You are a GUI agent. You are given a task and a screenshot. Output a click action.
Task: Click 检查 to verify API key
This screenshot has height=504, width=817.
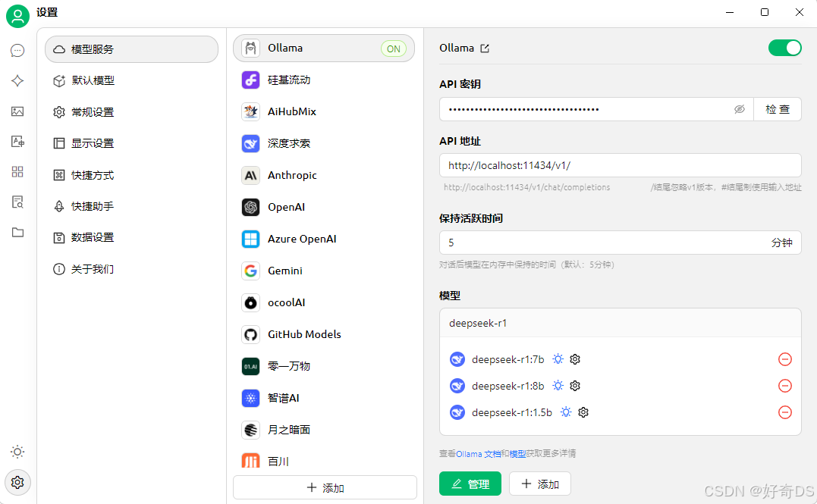[x=778, y=109]
